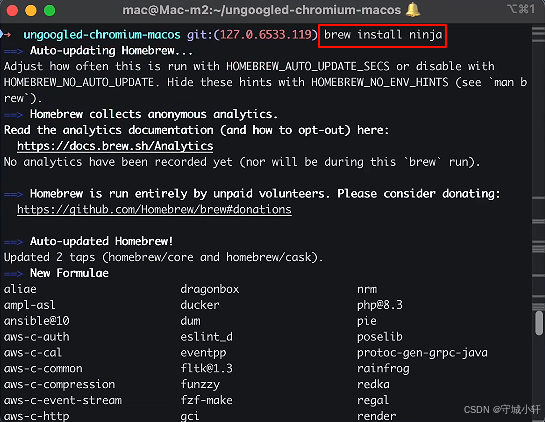Select the formula name 'poselib'
545x422 pixels.
point(380,337)
